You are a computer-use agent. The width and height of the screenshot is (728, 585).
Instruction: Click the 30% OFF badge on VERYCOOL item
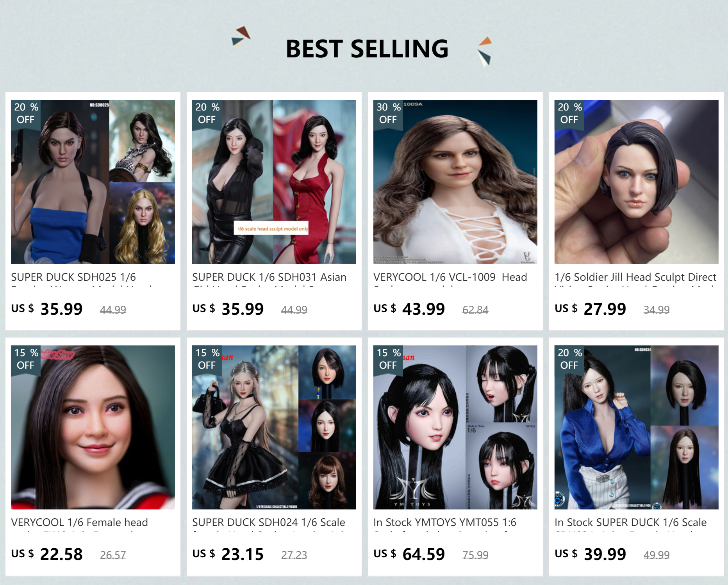click(388, 114)
